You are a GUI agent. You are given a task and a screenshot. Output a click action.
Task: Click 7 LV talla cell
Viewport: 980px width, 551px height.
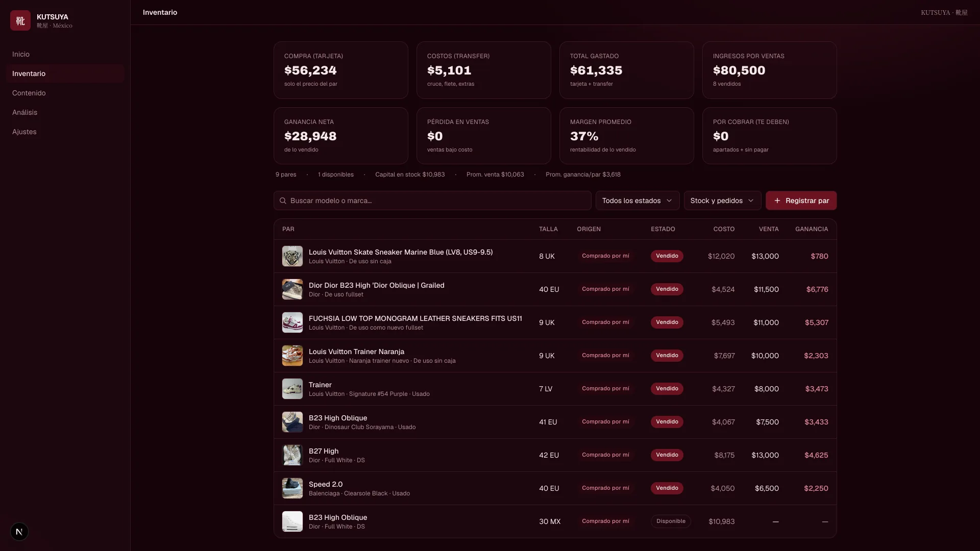point(546,389)
